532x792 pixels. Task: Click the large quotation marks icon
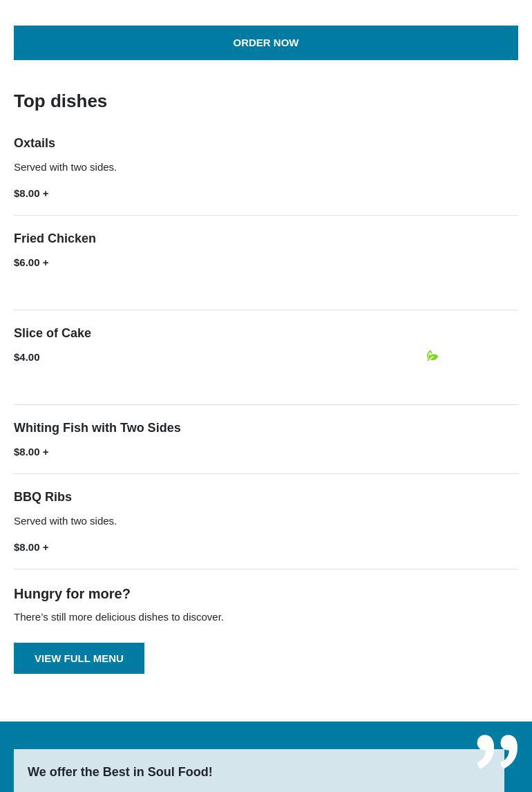pyautogui.click(x=497, y=751)
